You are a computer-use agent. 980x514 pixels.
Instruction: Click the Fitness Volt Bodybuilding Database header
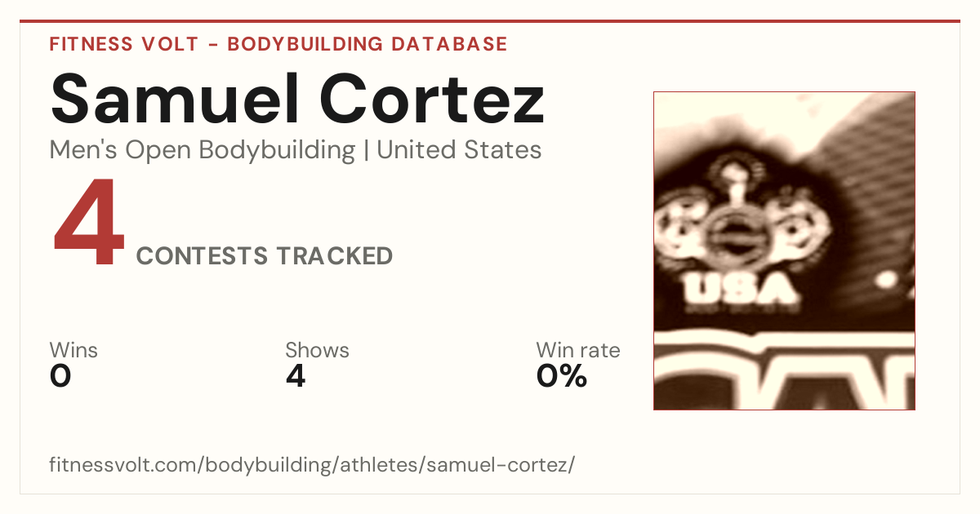[278, 44]
